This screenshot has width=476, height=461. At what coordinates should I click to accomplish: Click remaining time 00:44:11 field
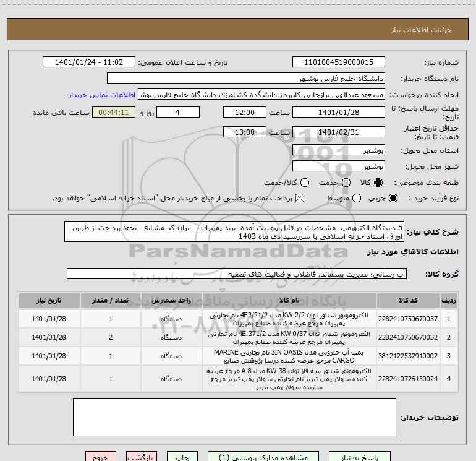(x=114, y=112)
